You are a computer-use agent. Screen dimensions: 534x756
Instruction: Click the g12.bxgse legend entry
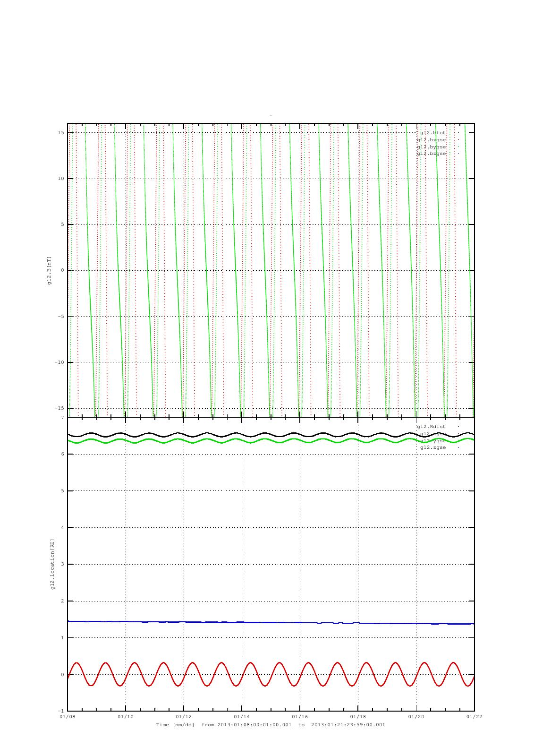click(432, 140)
